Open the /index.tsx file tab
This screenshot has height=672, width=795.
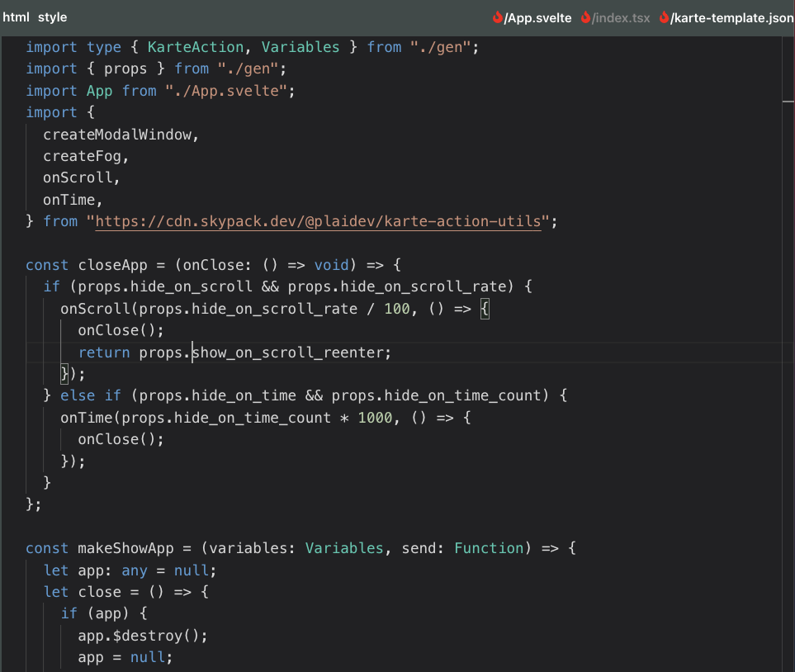point(621,17)
